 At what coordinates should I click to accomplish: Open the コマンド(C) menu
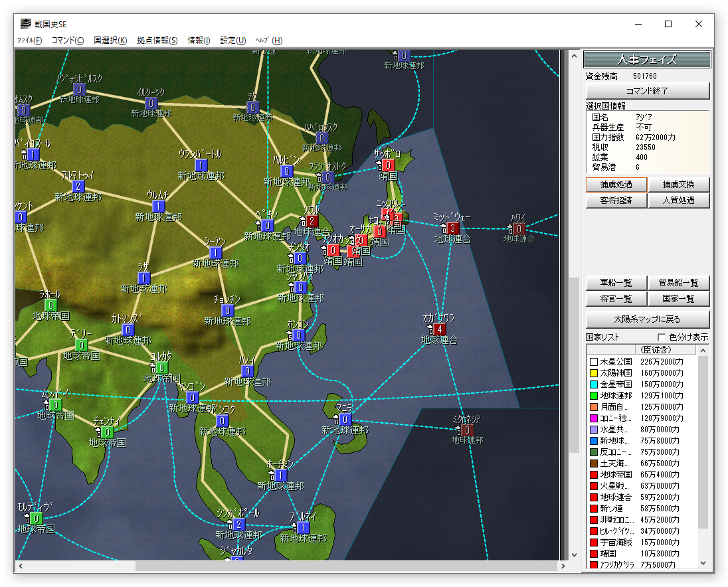(x=68, y=41)
